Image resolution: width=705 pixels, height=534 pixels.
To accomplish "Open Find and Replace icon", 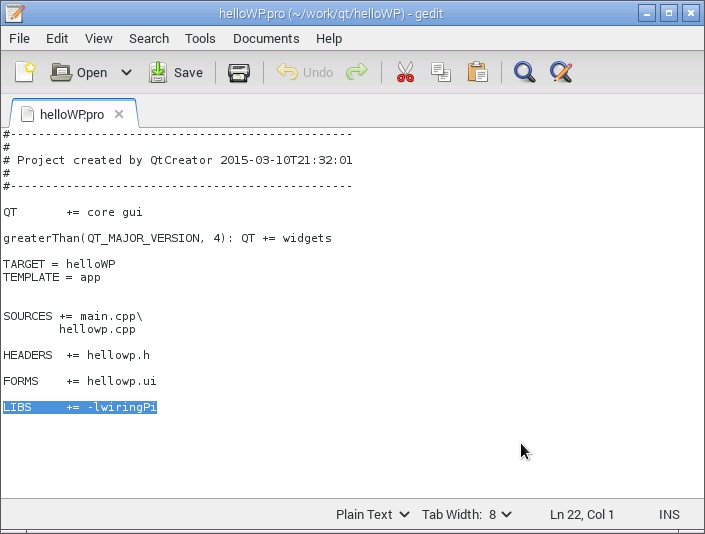I will click(x=561, y=72).
